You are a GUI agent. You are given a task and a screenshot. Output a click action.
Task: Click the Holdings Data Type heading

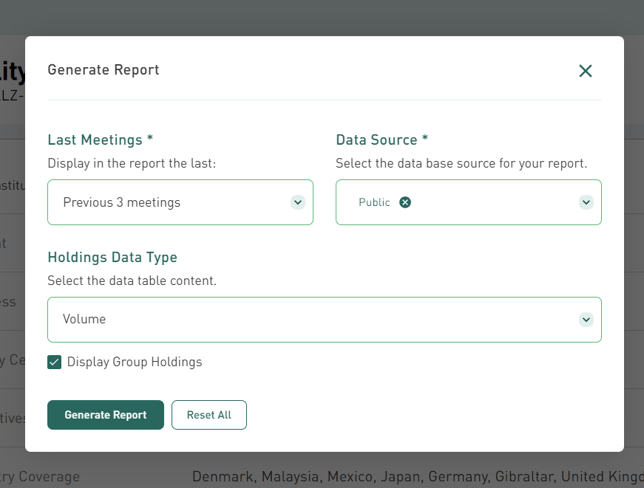113,257
